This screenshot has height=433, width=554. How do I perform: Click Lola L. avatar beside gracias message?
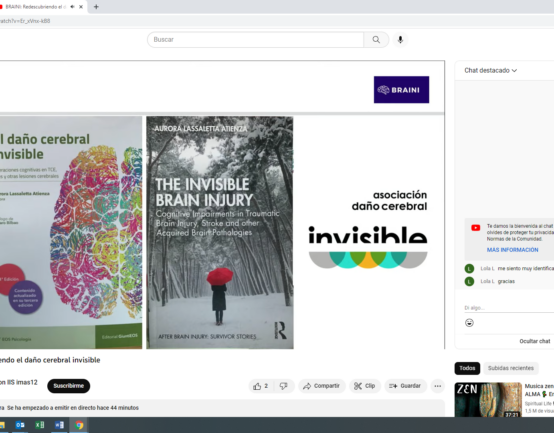point(469,281)
